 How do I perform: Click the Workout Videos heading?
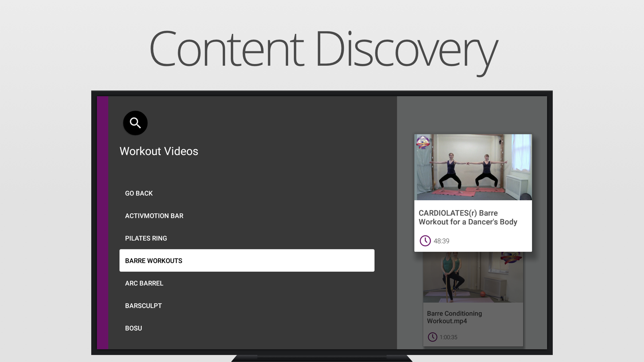pos(159,151)
